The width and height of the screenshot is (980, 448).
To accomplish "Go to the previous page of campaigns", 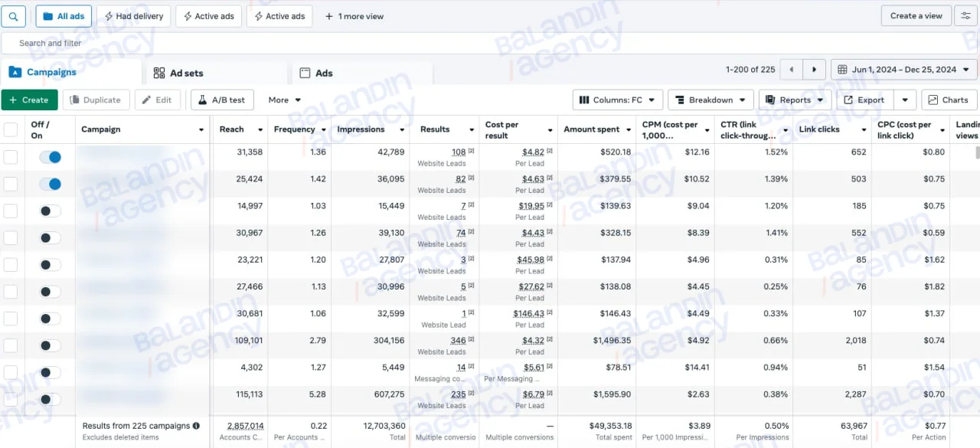I will [792, 70].
